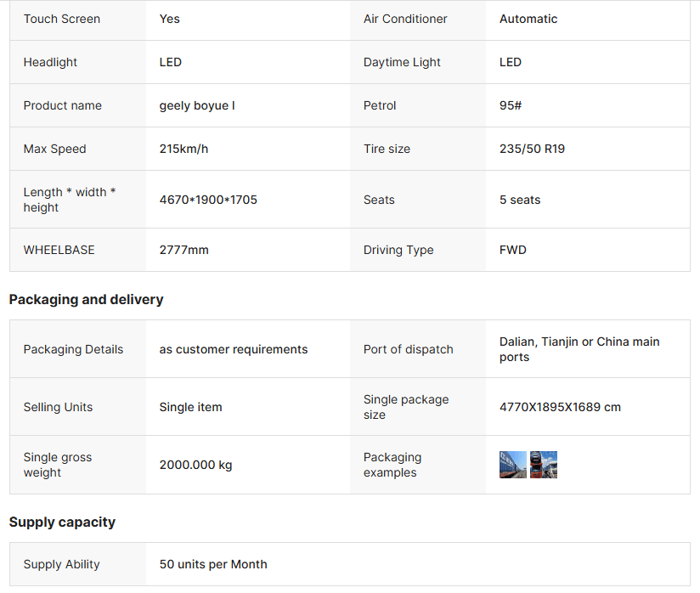This screenshot has width=700, height=593.
Task: Click the '95#' petrol value
Action: point(511,105)
